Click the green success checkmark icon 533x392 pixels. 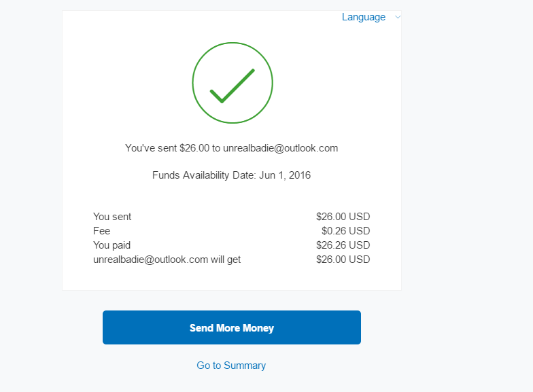(233, 86)
